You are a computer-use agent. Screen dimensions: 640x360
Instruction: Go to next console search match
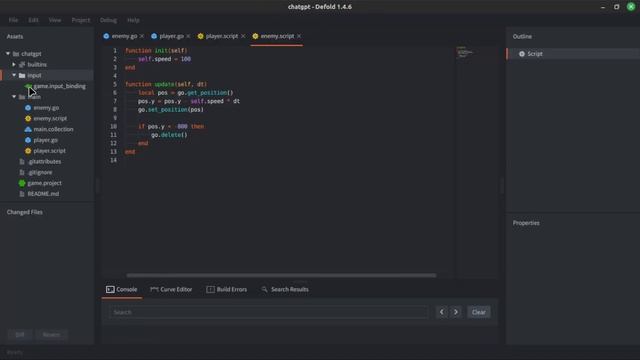456,312
